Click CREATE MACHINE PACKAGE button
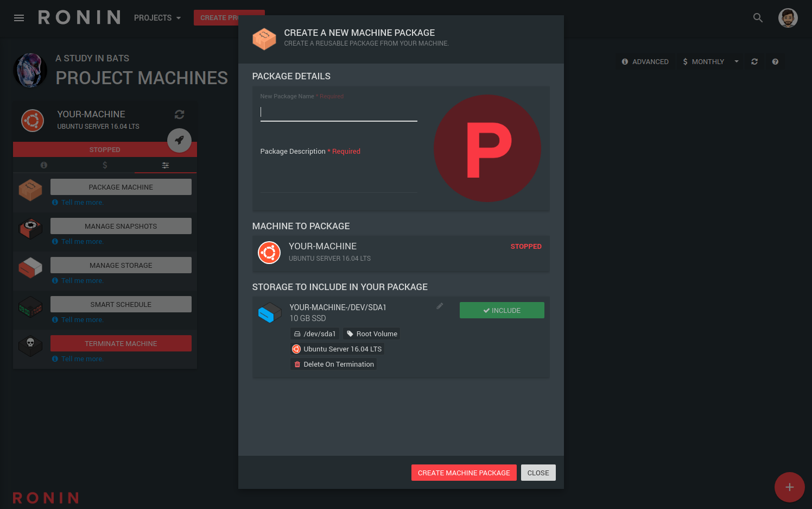This screenshot has width=812, height=509. [x=464, y=473]
